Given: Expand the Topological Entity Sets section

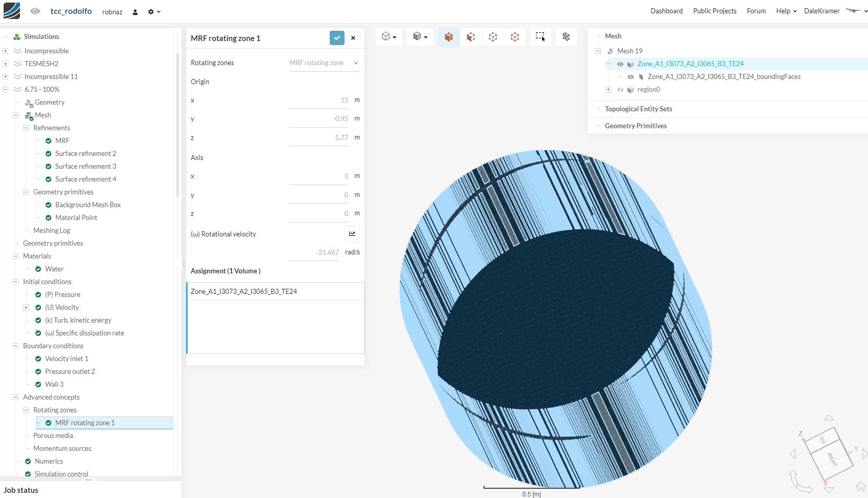Looking at the screenshot, I should tap(638, 109).
